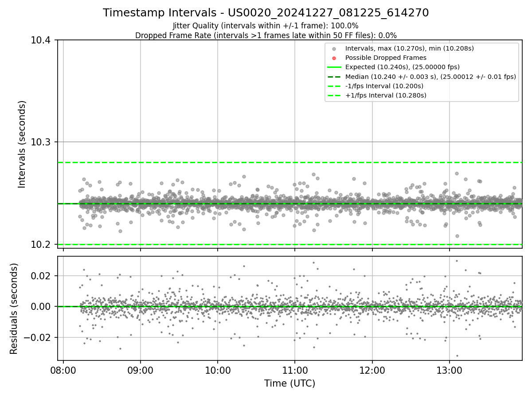The width and height of the screenshot is (532, 399).
Task: Click the '09:00' time tick label
Action: [x=141, y=371]
